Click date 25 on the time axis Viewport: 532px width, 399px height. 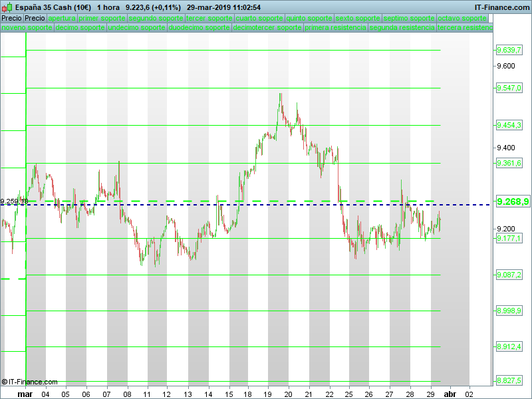(x=348, y=394)
